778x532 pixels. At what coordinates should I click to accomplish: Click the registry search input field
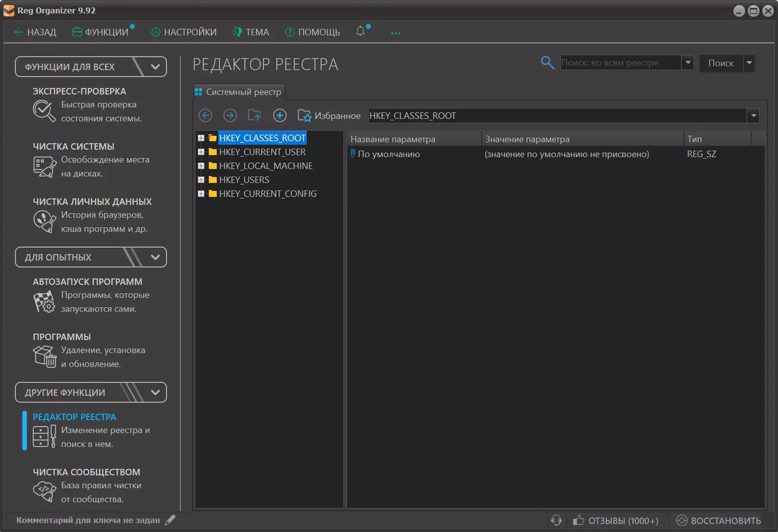pos(620,63)
